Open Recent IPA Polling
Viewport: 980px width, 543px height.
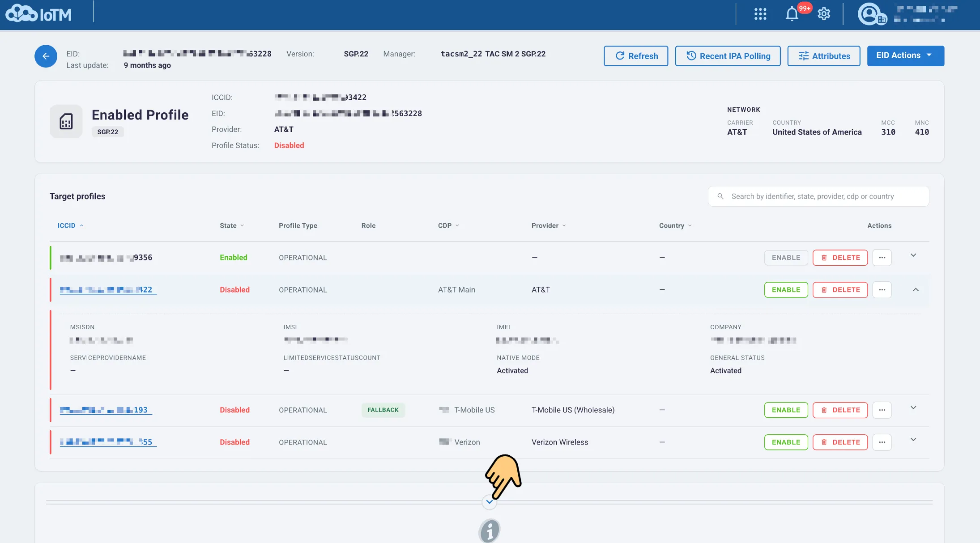(728, 56)
